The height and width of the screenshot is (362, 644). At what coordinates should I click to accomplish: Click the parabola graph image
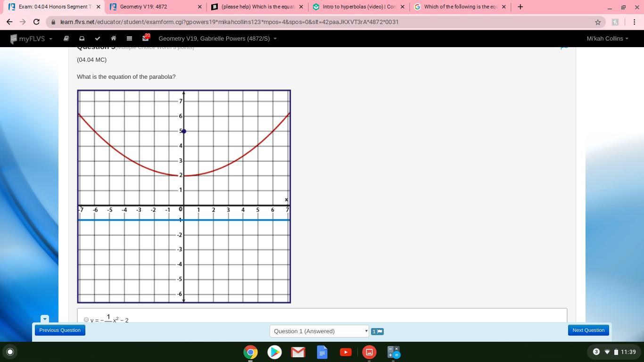click(184, 197)
